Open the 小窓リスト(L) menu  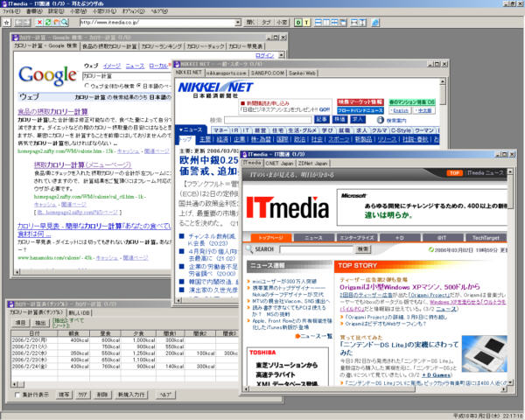point(104,11)
